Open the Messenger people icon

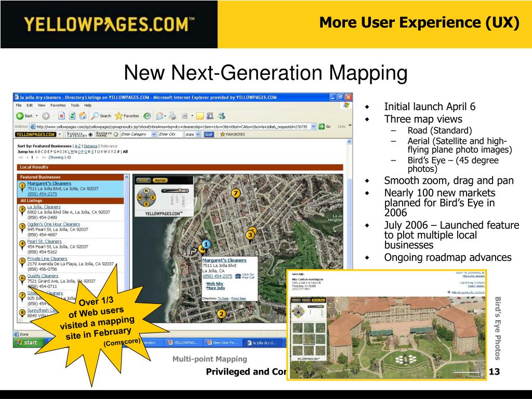click(x=221, y=116)
